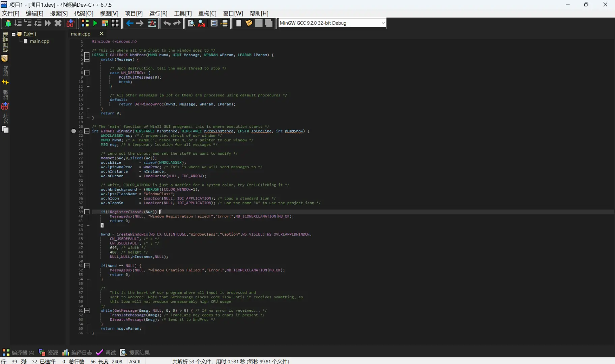Open the 窗口[W] menu
Image resolution: width=615 pixels, height=364 pixels.
pyautogui.click(x=233, y=13)
